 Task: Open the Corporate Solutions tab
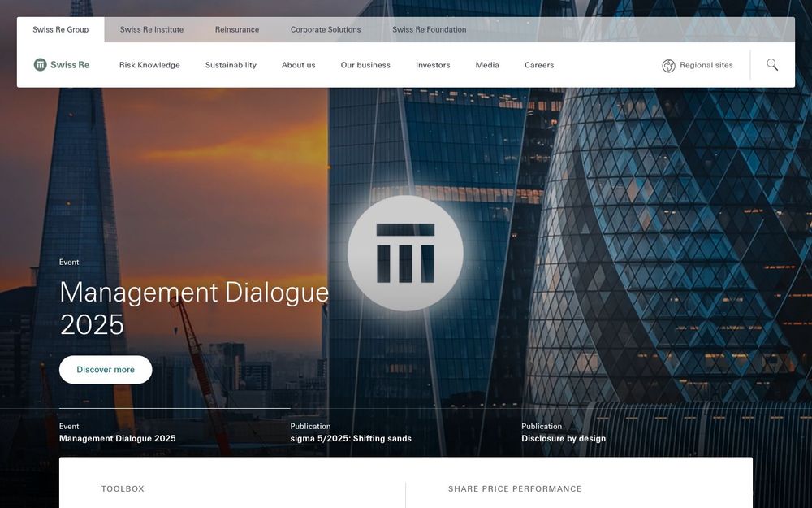325,28
